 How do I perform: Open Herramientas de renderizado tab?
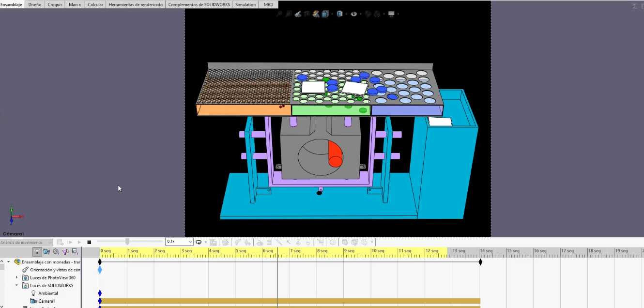point(136,4)
